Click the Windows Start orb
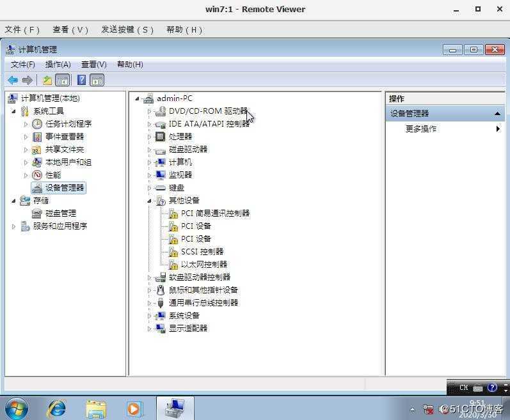The height and width of the screenshot is (420, 510). (17, 408)
